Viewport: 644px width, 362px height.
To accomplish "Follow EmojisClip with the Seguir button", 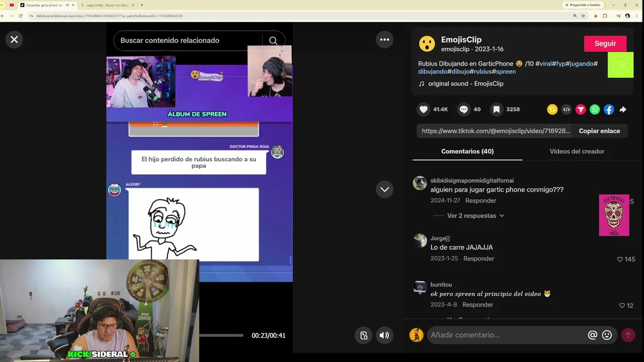I will (x=605, y=44).
